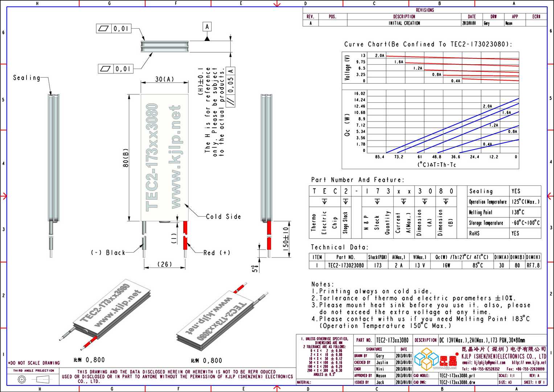Click the ECR# column header
Viewport: 554px width, 392px height.
(536, 17)
